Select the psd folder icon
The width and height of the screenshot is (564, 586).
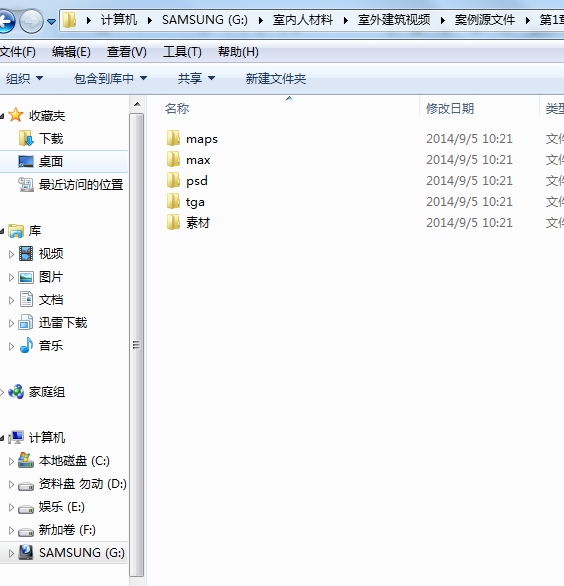pos(173,181)
